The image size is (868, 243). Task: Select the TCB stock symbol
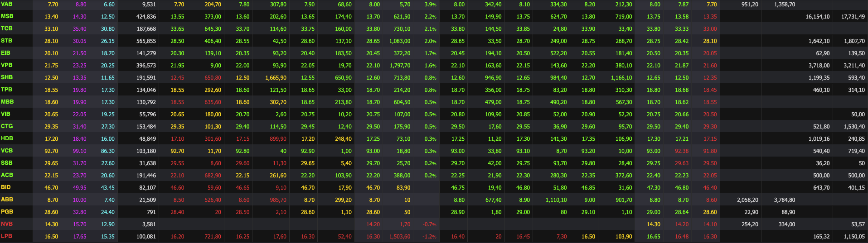7,29
